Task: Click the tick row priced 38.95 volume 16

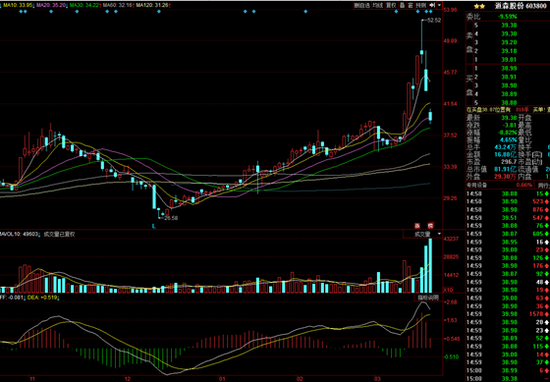Action: pyautogui.click(x=508, y=242)
